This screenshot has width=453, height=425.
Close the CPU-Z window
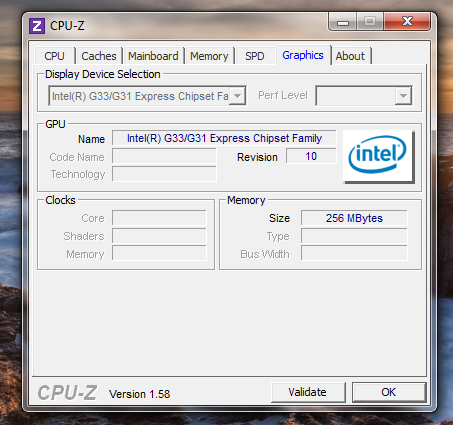pos(407,22)
